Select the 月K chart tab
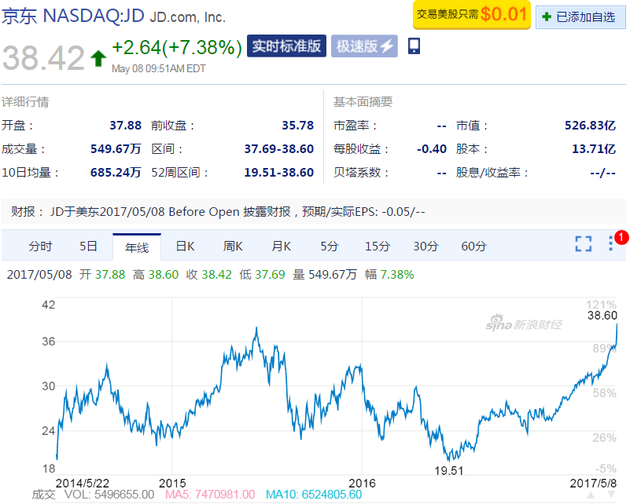 pos(281,246)
